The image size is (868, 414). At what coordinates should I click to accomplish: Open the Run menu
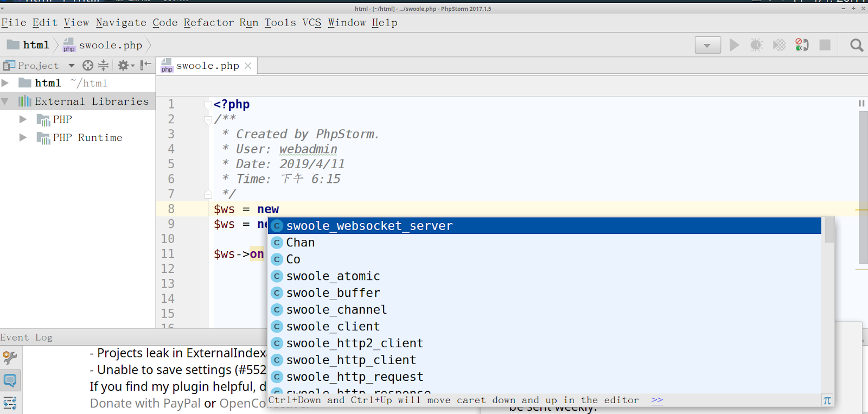click(249, 23)
